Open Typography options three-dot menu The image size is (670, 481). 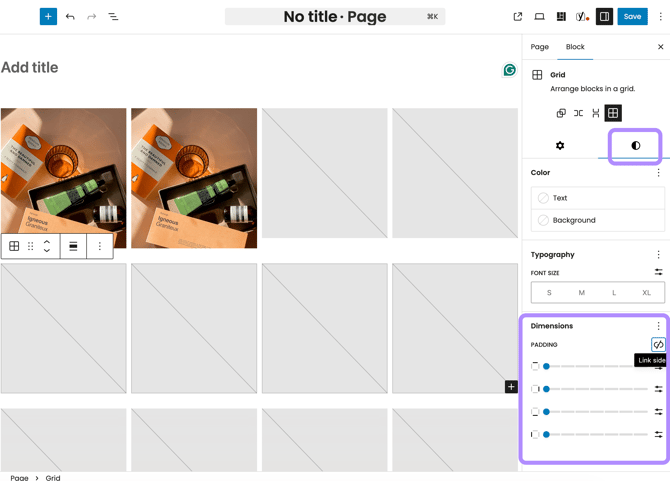pyautogui.click(x=658, y=255)
